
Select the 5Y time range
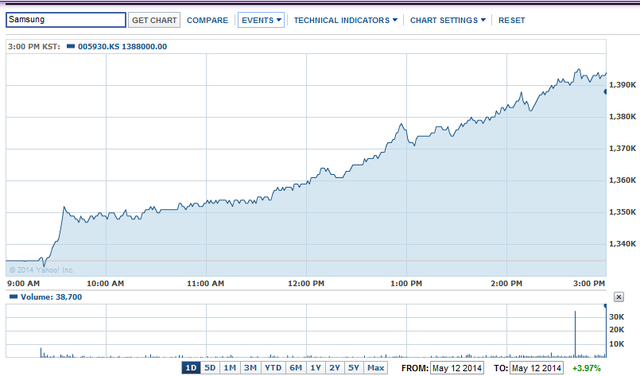(354, 368)
